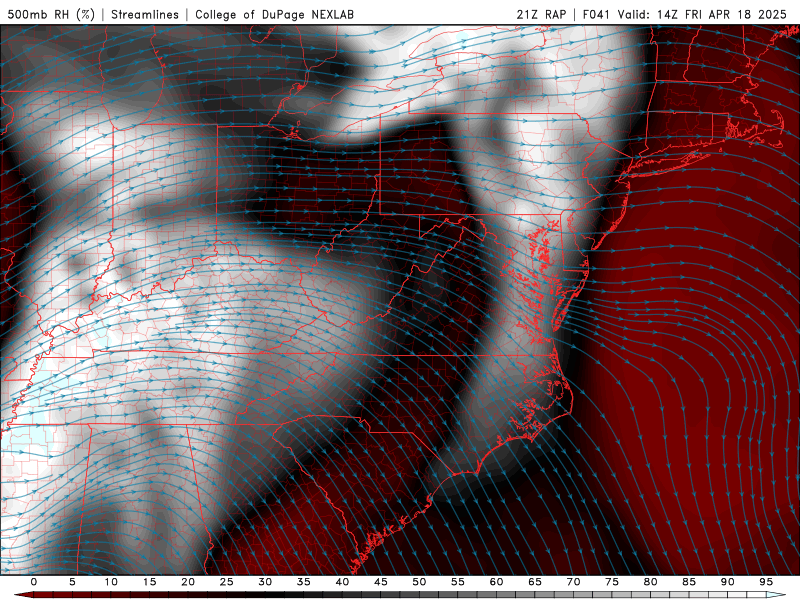Click the 'F041' forecast hour text

[x=596, y=14]
